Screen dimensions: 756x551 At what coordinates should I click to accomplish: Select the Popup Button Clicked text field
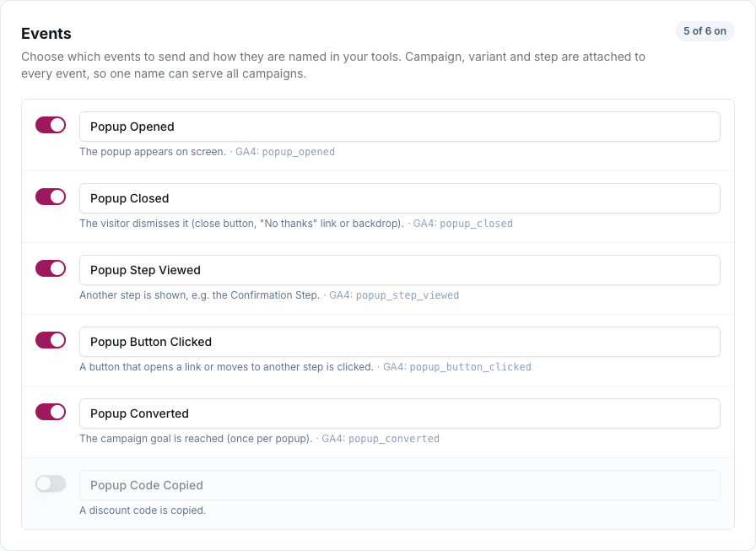click(x=400, y=343)
